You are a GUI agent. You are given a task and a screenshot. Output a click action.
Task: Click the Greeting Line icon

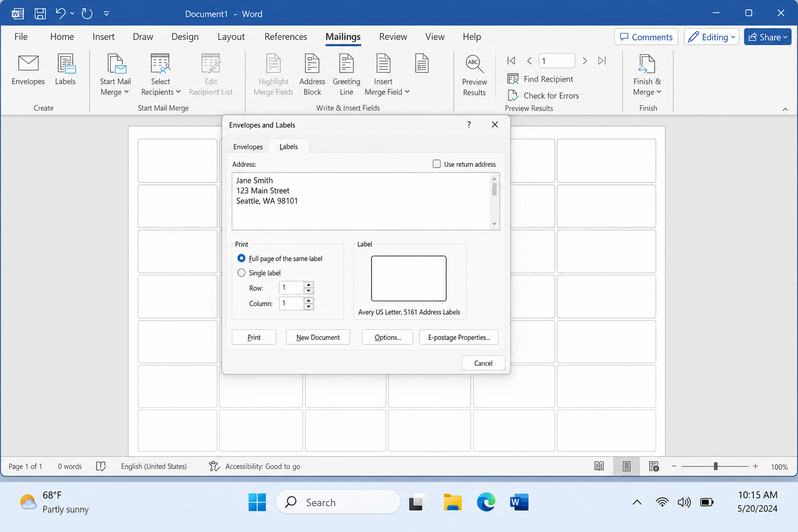coord(347,75)
